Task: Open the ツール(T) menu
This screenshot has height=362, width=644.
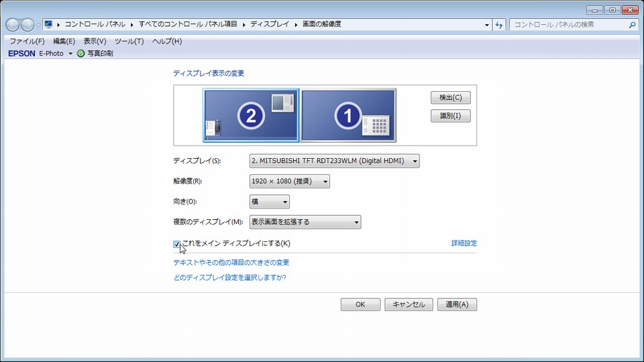Action: click(x=129, y=42)
